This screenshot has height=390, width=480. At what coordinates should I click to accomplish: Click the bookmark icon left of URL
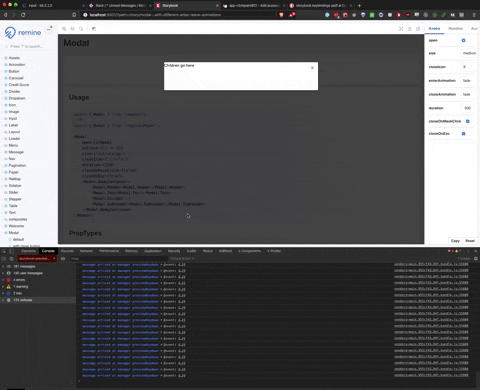74,15
